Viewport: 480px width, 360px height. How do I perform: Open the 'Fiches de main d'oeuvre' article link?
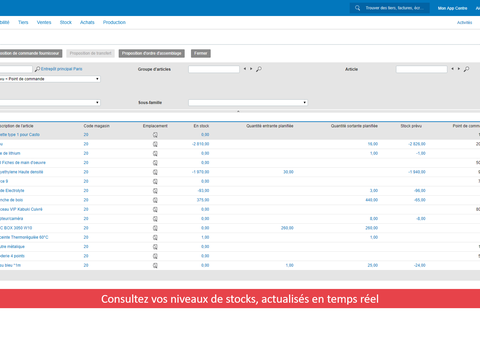pyautogui.click(x=23, y=163)
